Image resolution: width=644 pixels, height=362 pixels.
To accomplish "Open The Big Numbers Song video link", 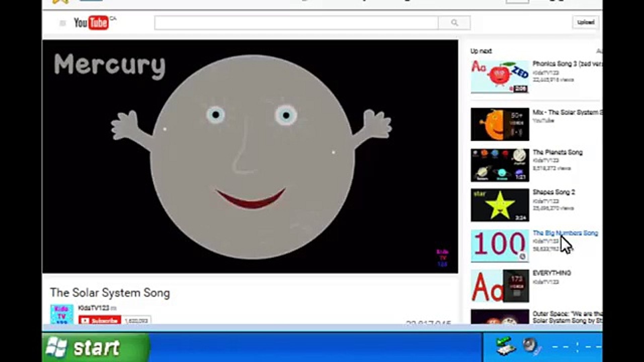I will pyautogui.click(x=566, y=233).
